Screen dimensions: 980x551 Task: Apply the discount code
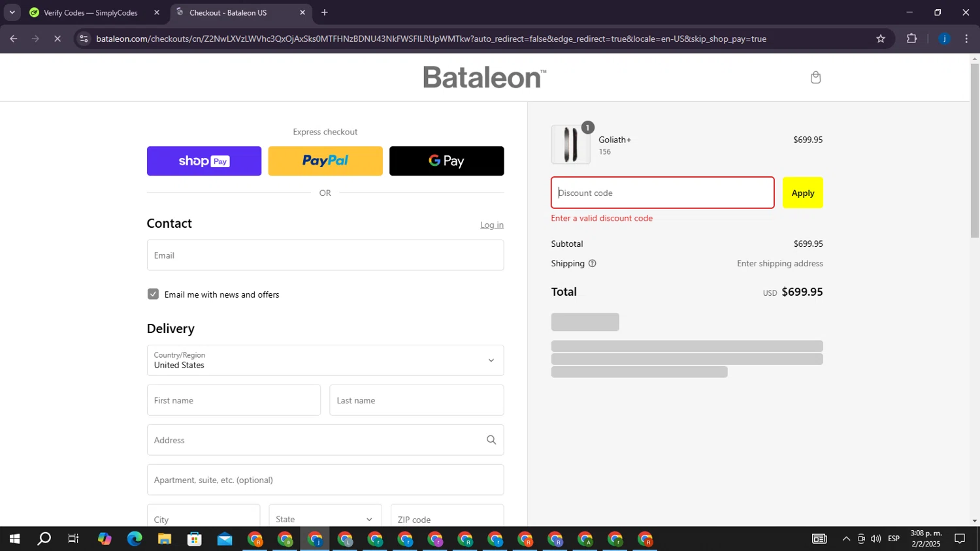(x=803, y=193)
